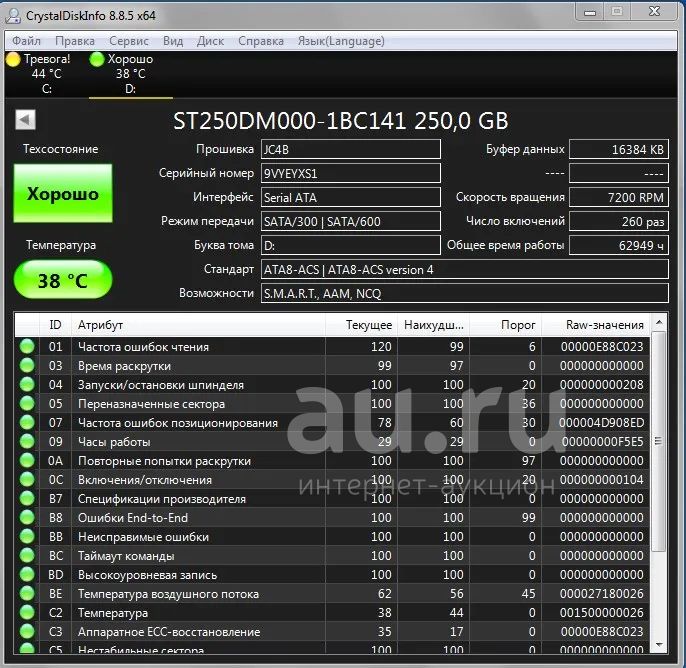Viewport: 686px width, 668px height.
Task: Click the Интерфейс field Serial ATA
Action: 350,197
